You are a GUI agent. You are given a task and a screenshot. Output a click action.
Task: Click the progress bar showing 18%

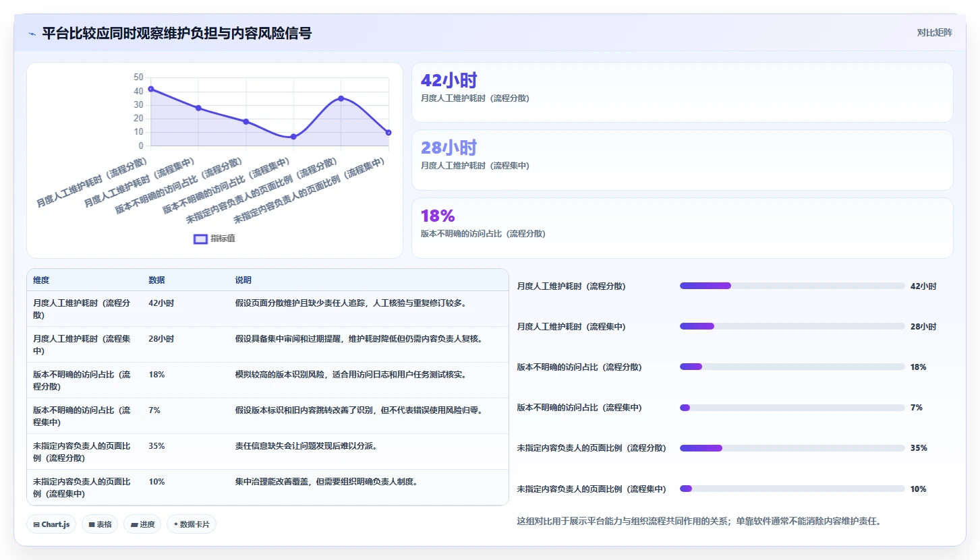point(792,367)
